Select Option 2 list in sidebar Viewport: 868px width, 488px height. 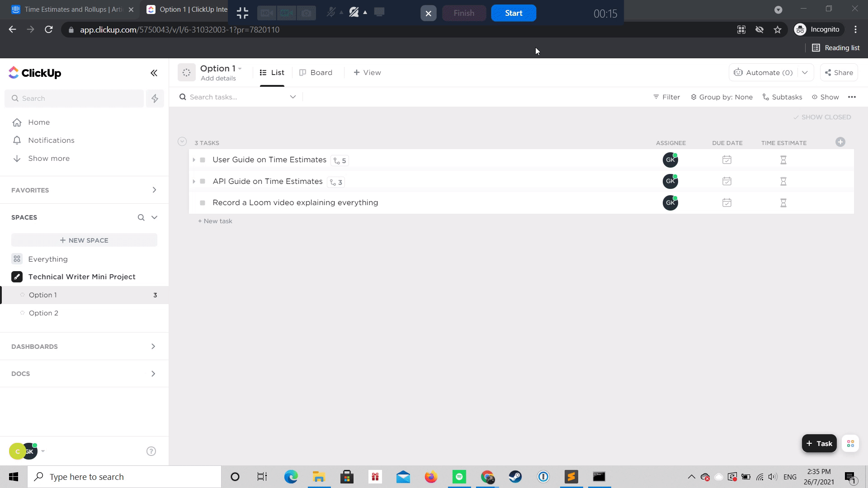43,313
